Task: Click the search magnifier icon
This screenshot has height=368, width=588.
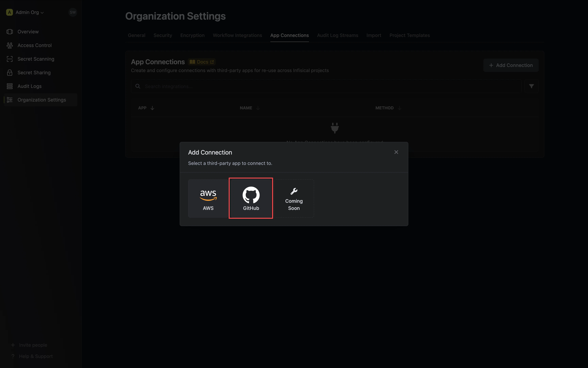Action: pos(138,86)
